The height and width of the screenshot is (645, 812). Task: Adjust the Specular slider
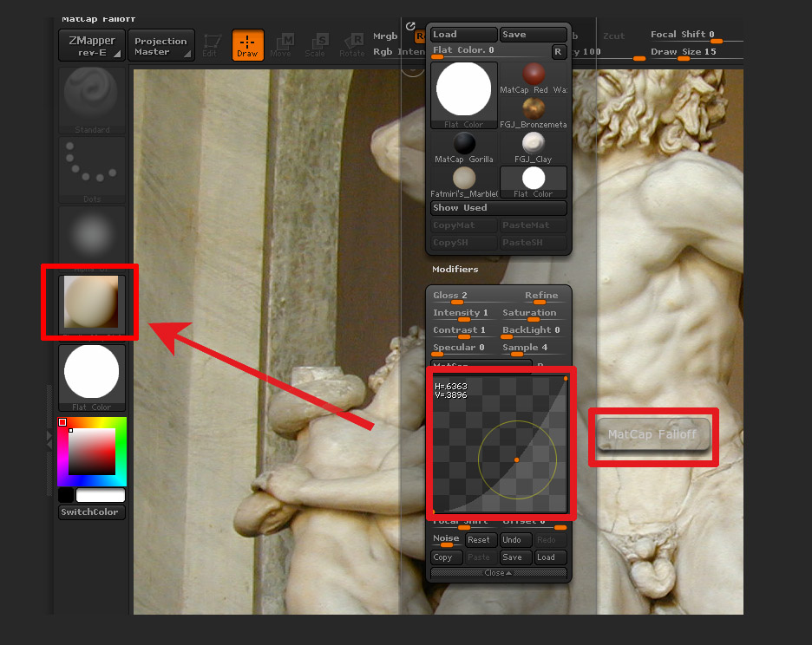coord(464,349)
